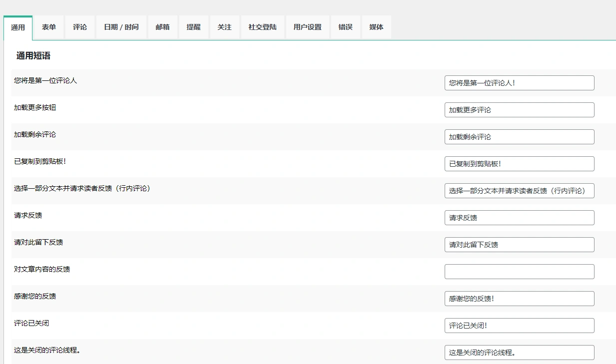Select the 加载剩余评论 input field

point(519,136)
